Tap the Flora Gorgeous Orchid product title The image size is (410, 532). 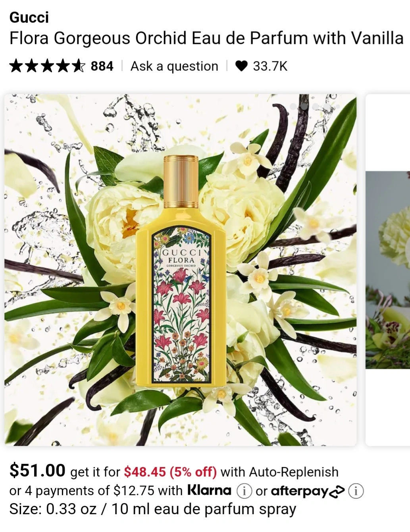click(x=206, y=38)
